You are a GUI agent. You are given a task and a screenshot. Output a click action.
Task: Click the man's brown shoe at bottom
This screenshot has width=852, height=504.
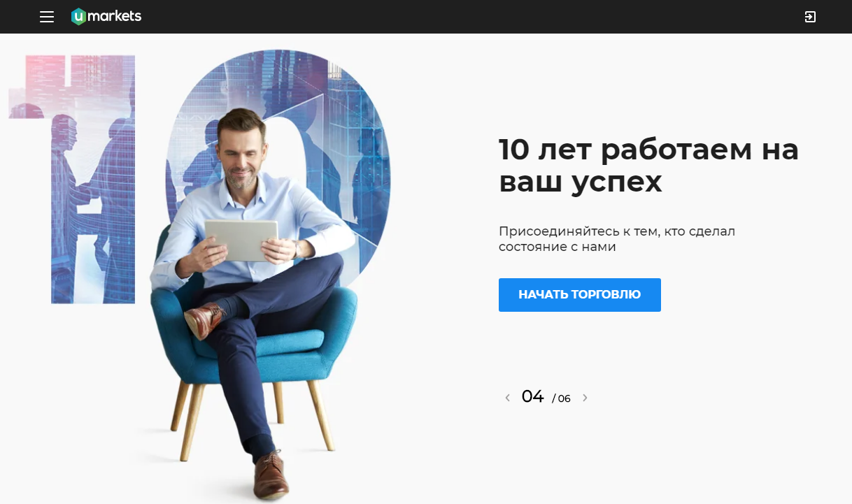tap(271, 476)
